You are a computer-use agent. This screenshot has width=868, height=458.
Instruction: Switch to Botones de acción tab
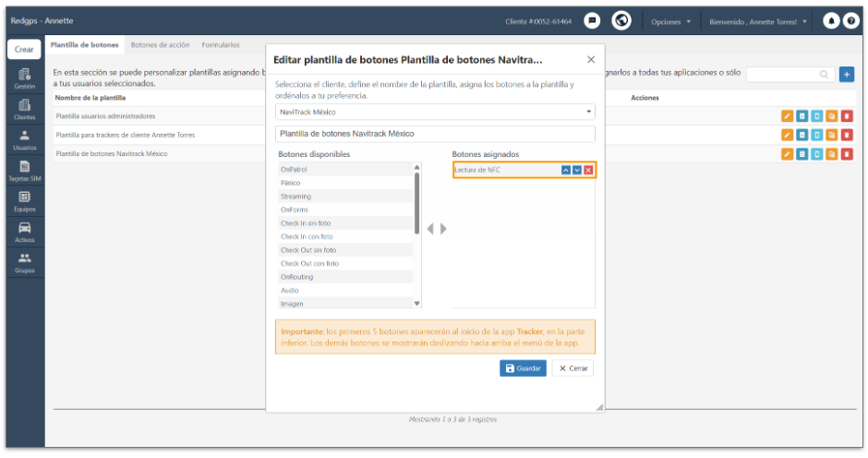[160, 45]
